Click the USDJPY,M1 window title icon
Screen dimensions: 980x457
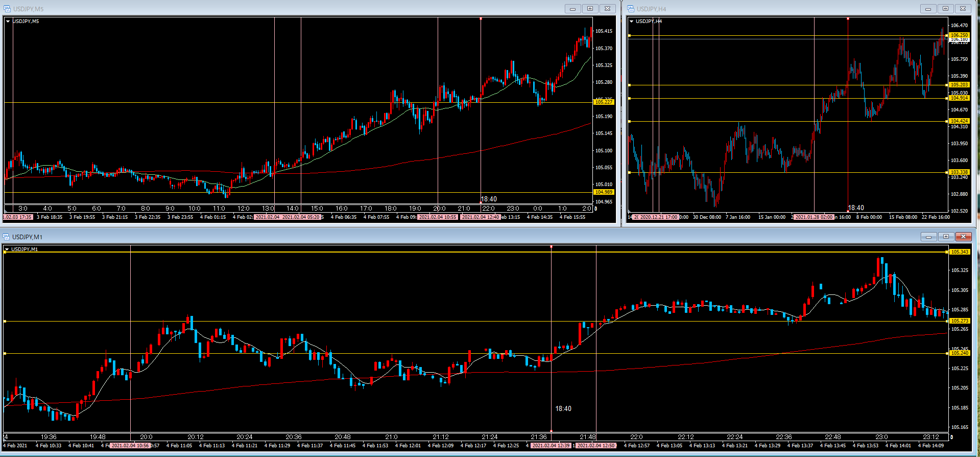click(x=7, y=237)
